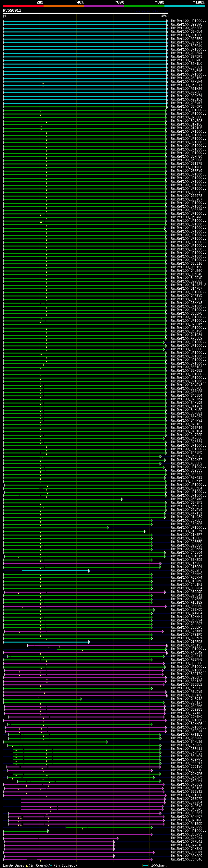Screen dimensions: 208x868
Task: Select hit label UniRef100_C0P3E1
Action: 187,67
